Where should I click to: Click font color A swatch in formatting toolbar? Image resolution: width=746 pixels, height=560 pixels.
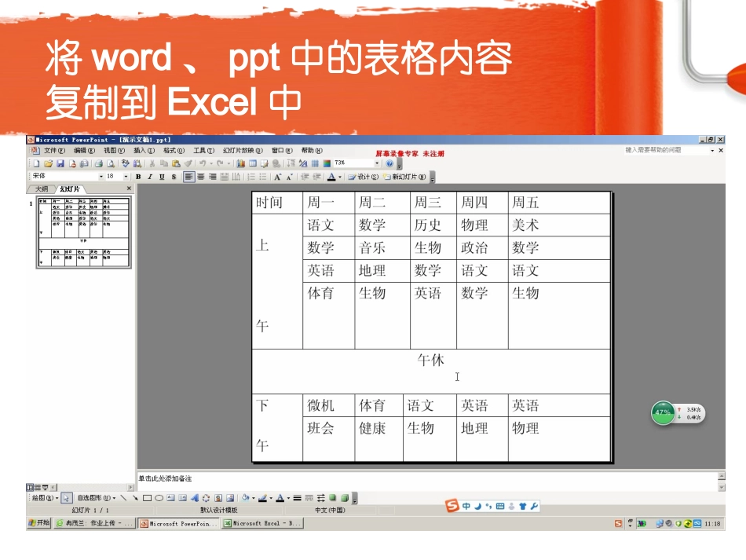331,177
